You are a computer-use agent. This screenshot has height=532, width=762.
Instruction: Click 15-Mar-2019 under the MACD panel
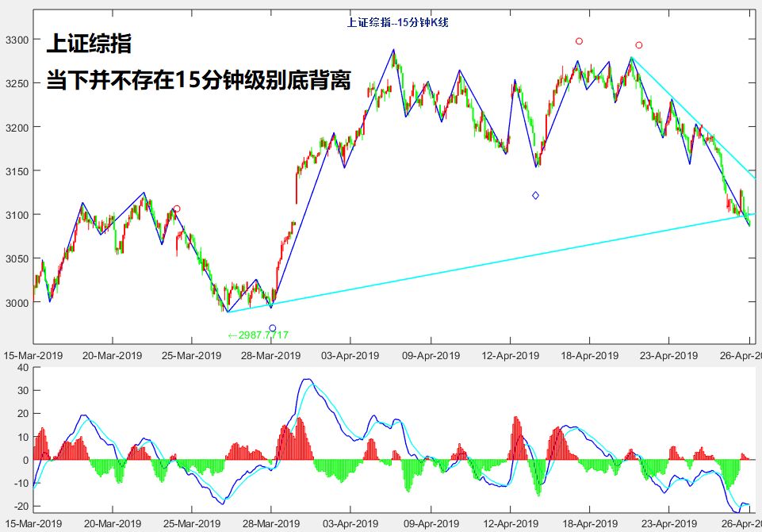(33, 524)
